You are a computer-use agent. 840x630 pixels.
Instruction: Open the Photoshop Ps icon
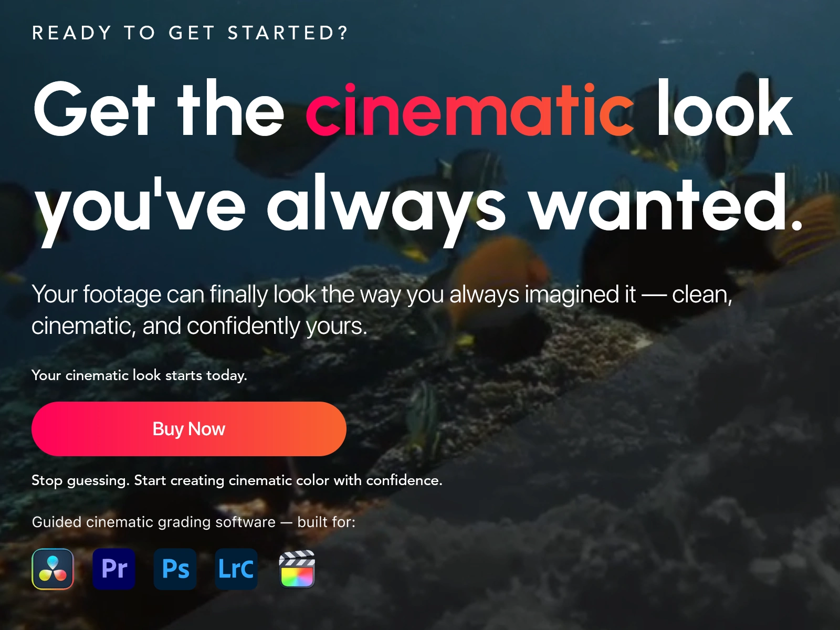coord(175,569)
